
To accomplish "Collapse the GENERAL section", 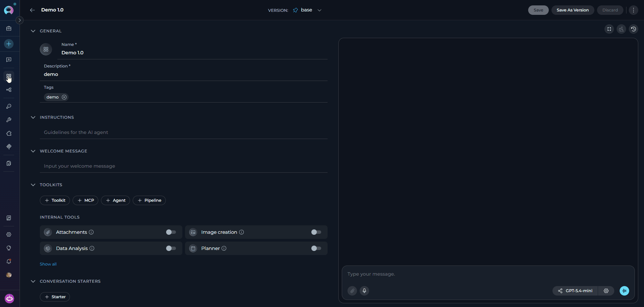I will coord(33,31).
